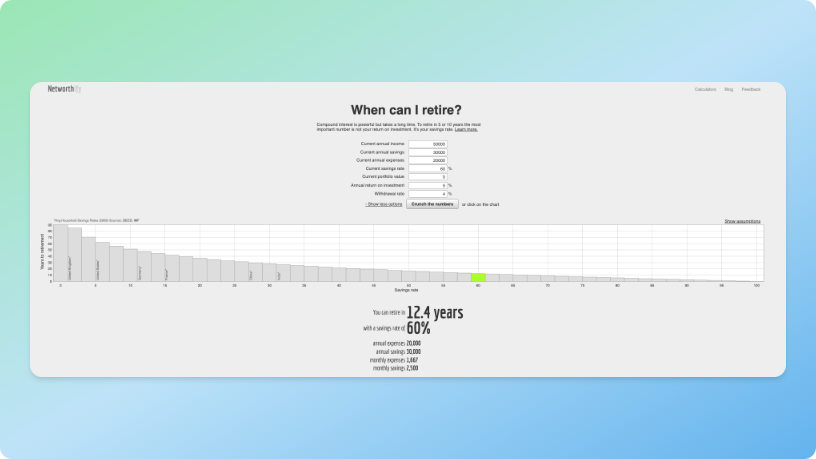Click the annual expenses 20,000 line

(397, 343)
